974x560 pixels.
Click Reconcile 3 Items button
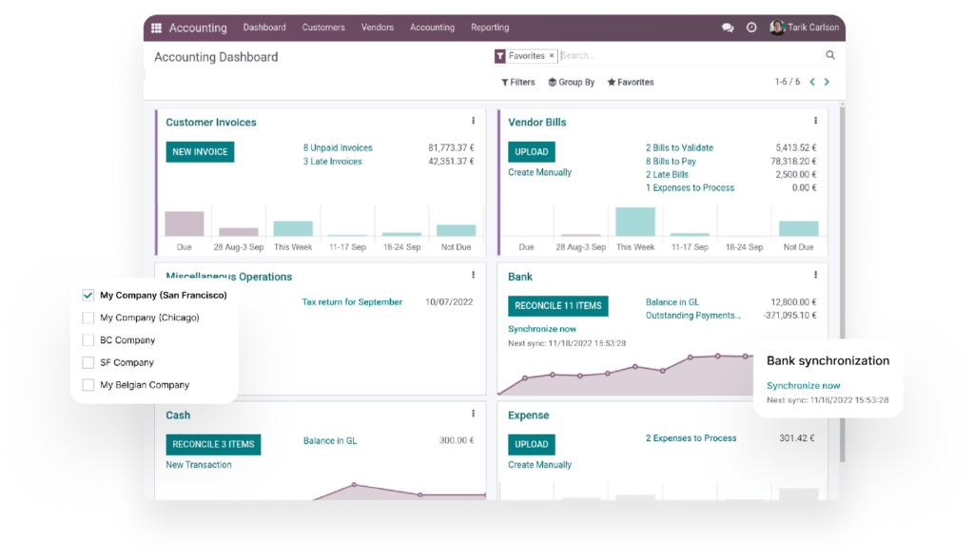213,445
